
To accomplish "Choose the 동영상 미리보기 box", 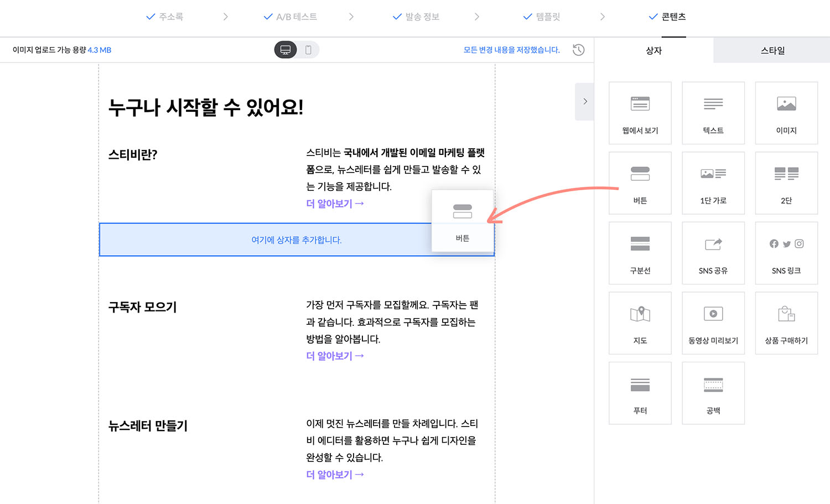I will click(713, 323).
